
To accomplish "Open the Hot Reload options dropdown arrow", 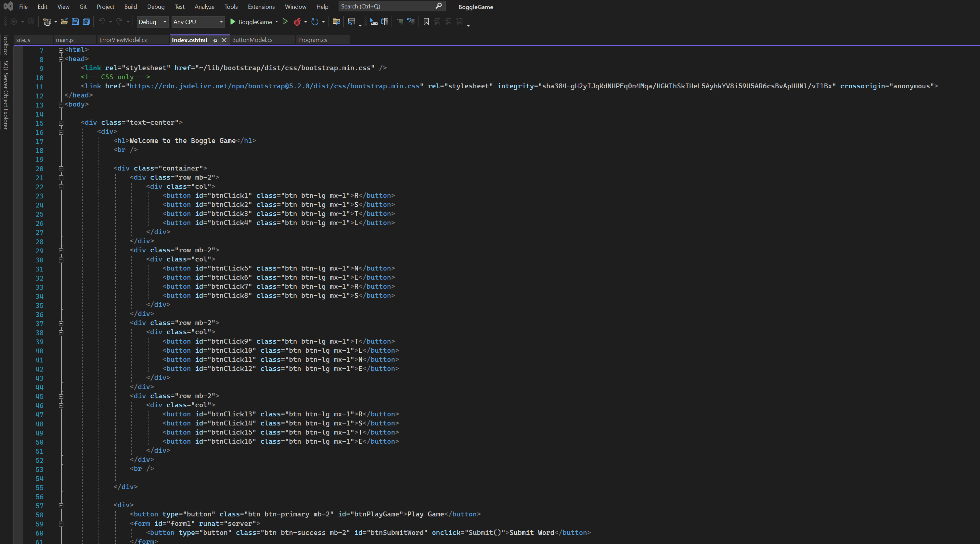I will click(x=305, y=22).
